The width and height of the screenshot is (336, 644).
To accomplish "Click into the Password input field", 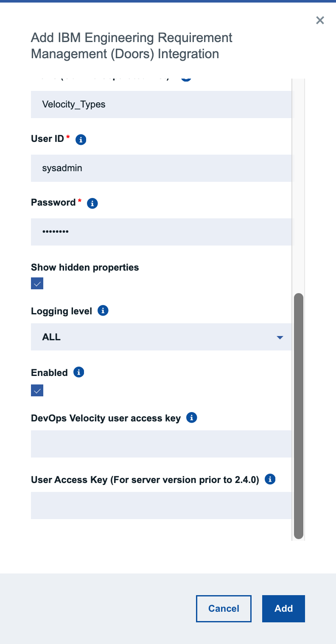I will coord(162,232).
